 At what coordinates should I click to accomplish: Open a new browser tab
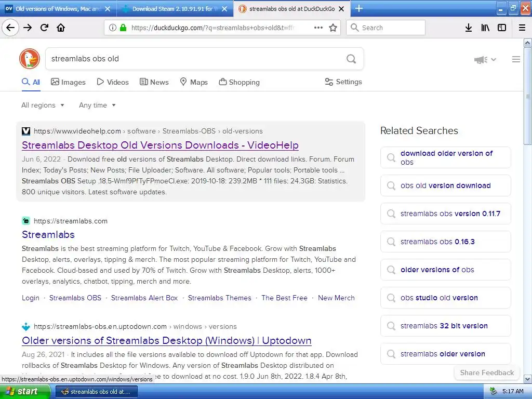point(358,8)
